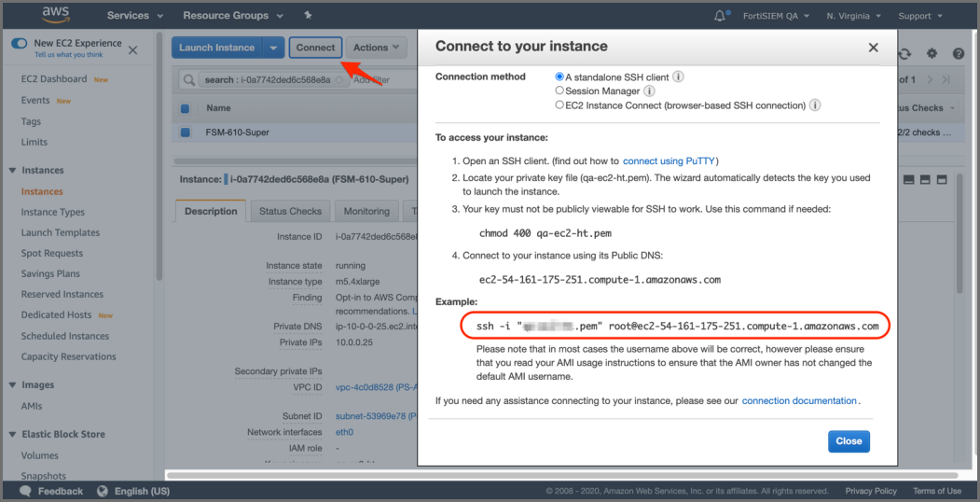The height and width of the screenshot is (502, 980).
Task: Click the Name column header
Action: (218, 108)
